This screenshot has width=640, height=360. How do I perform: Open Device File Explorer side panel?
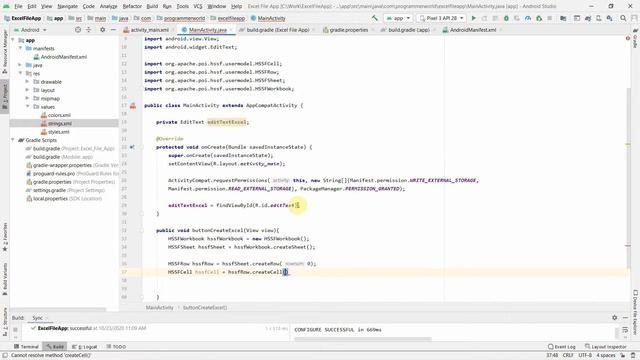click(x=636, y=312)
